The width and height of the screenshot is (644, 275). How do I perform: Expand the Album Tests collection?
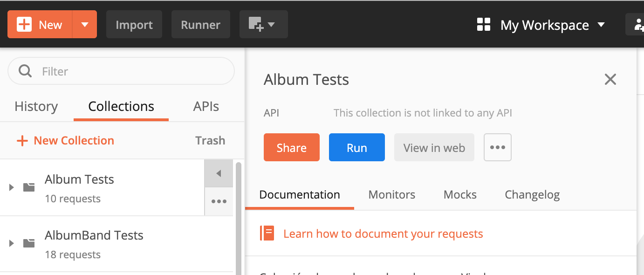12,187
